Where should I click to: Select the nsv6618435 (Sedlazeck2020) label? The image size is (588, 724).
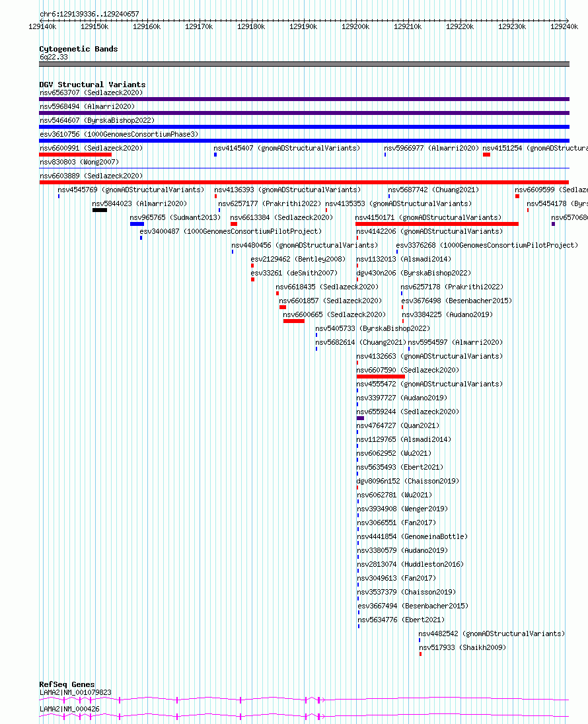327,287
